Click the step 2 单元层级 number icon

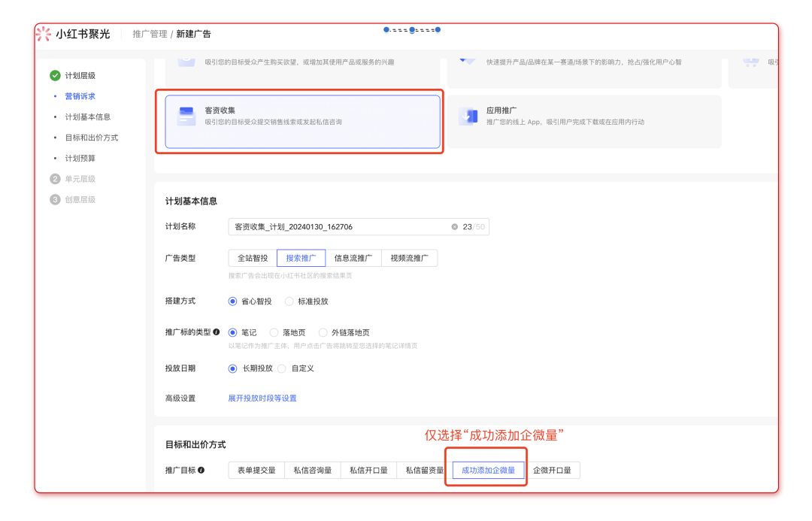coord(55,179)
